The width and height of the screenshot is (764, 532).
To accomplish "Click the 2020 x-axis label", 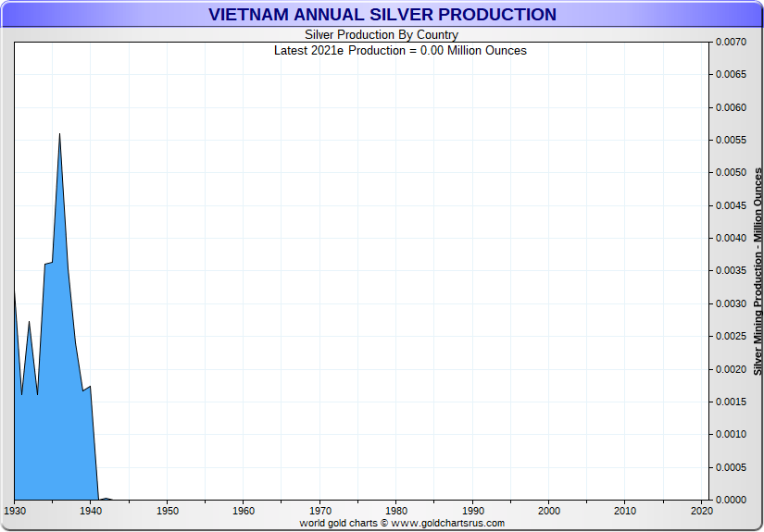I will pos(702,511).
